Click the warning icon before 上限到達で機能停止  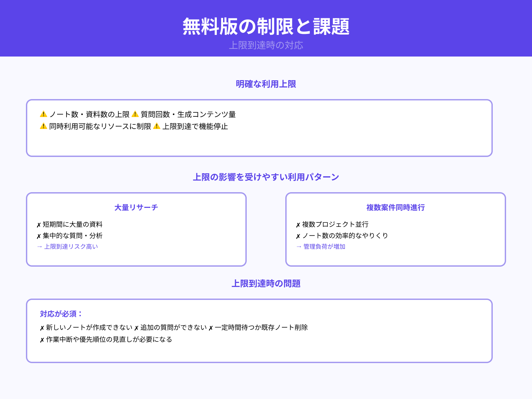[x=157, y=127]
